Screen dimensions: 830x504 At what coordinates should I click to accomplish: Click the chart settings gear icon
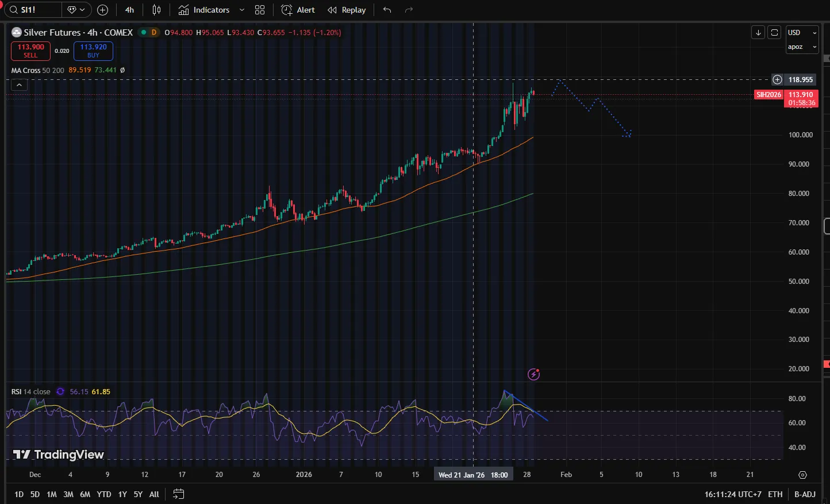click(x=802, y=475)
